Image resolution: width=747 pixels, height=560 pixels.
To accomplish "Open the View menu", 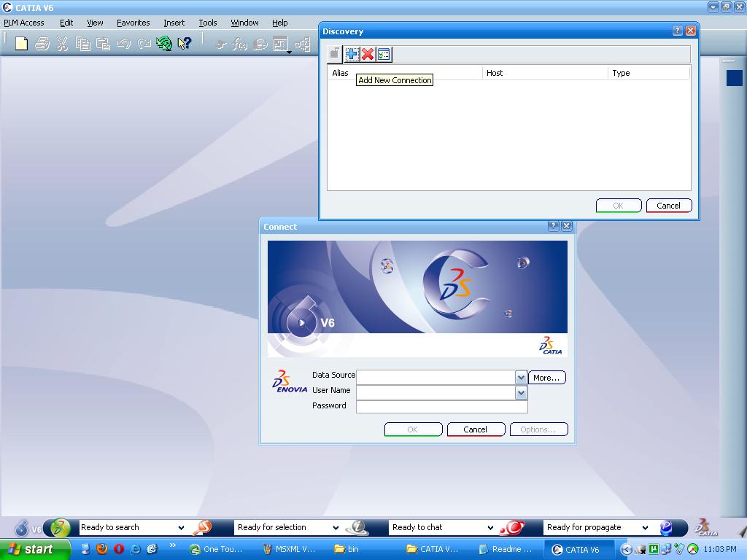I will pos(95,23).
